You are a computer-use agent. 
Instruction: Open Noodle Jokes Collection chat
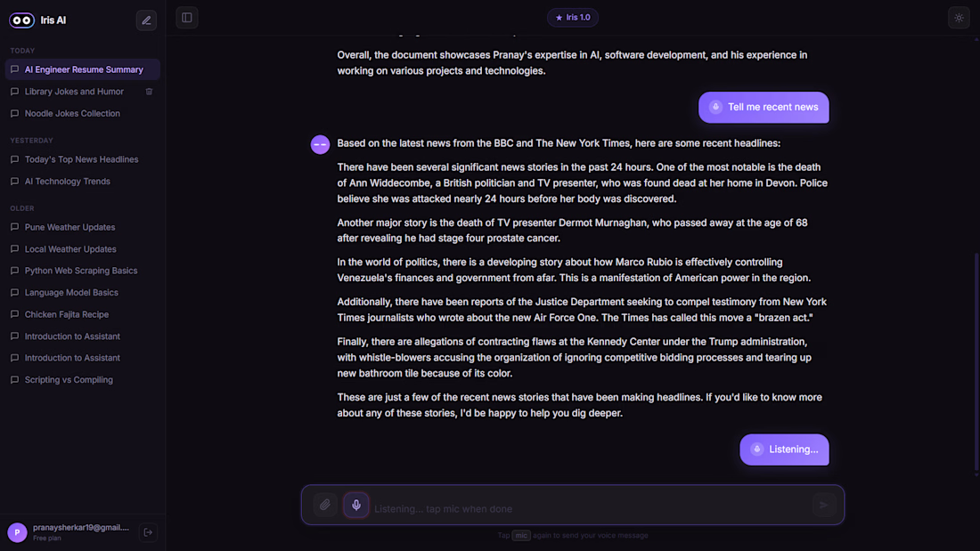coord(83,113)
